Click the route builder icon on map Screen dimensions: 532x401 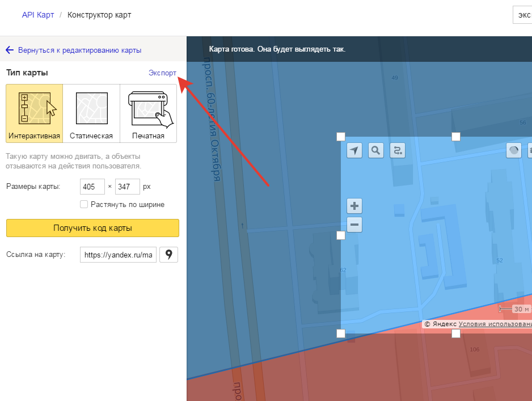click(x=398, y=150)
